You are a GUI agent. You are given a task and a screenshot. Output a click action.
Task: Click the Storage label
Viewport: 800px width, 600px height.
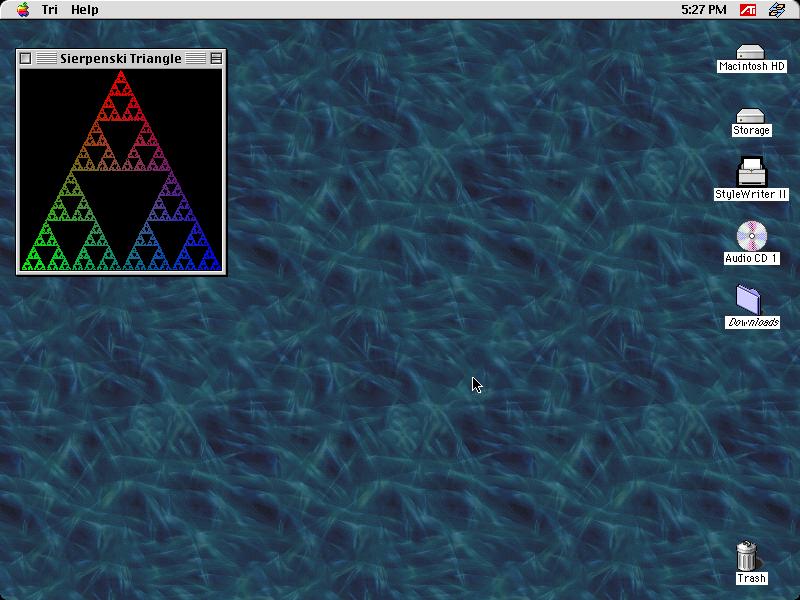(x=752, y=131)
